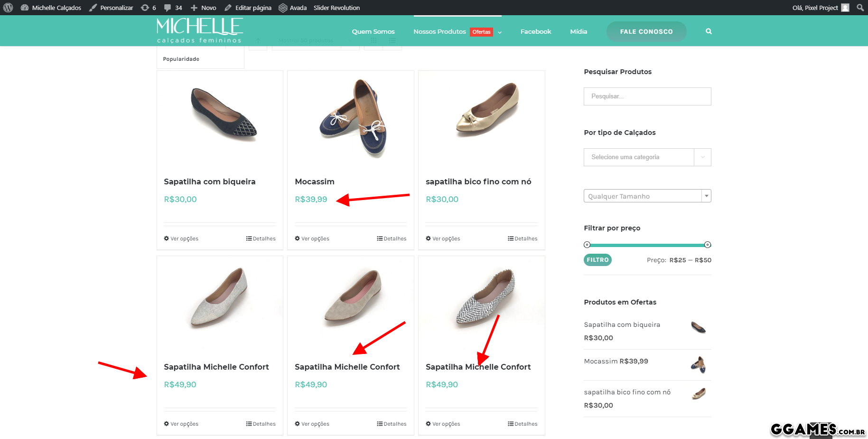The image size is (868, 439).
Task: Grab the right price slider handle
Action: tap(708, 245)
